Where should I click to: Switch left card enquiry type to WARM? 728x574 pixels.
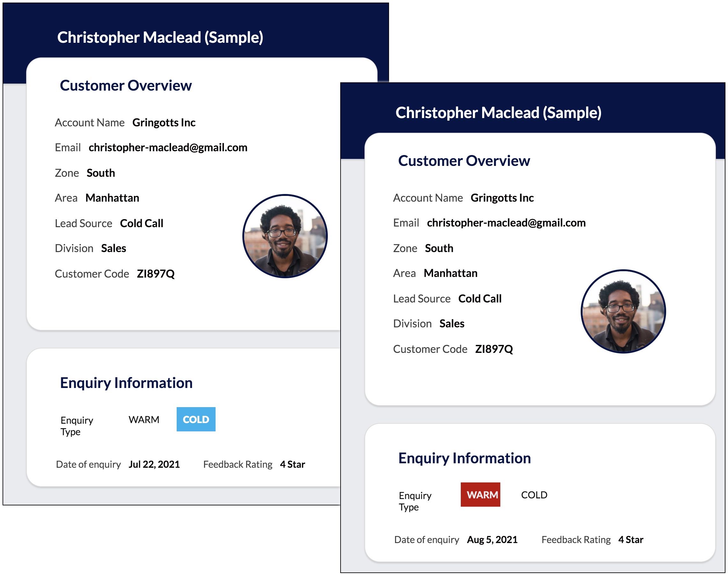coord(144,419)
